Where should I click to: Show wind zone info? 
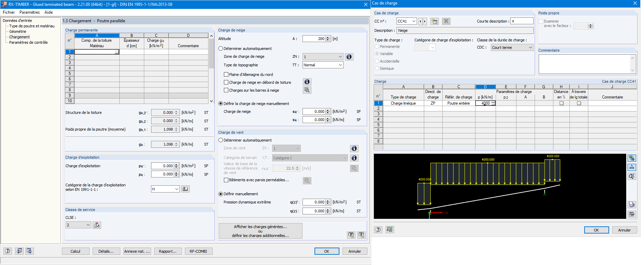click(x=354, y=148)
